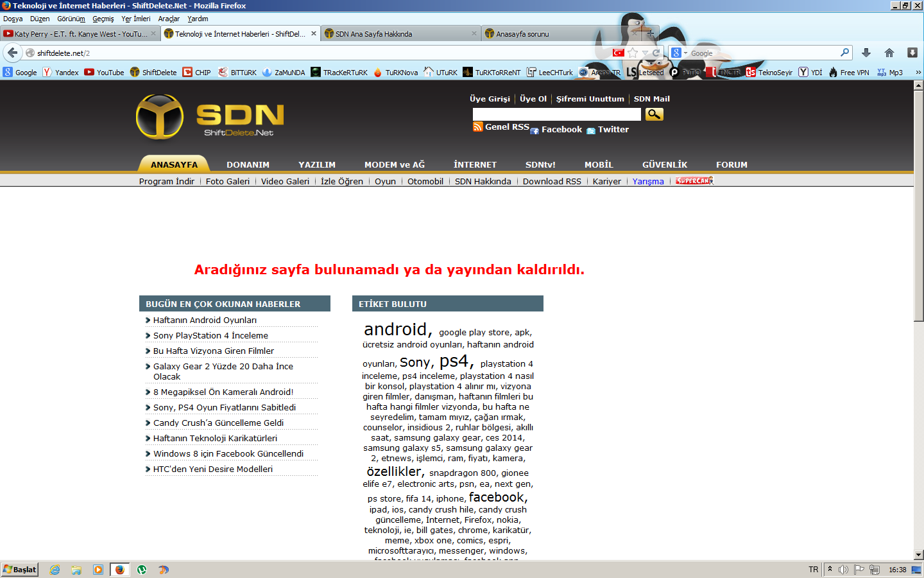Click the Şifremi Unuttum link

pyautogui.click(x=590, y=99)
